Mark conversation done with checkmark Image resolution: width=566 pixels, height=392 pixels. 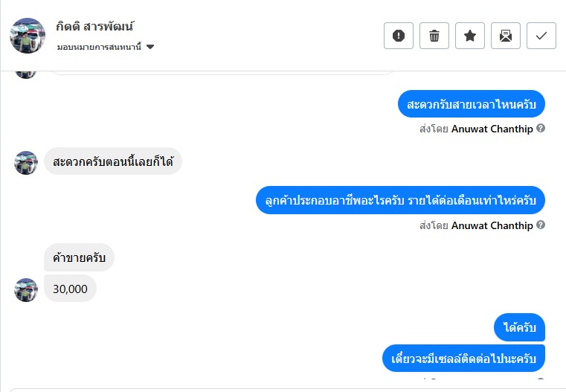(541, 36)
